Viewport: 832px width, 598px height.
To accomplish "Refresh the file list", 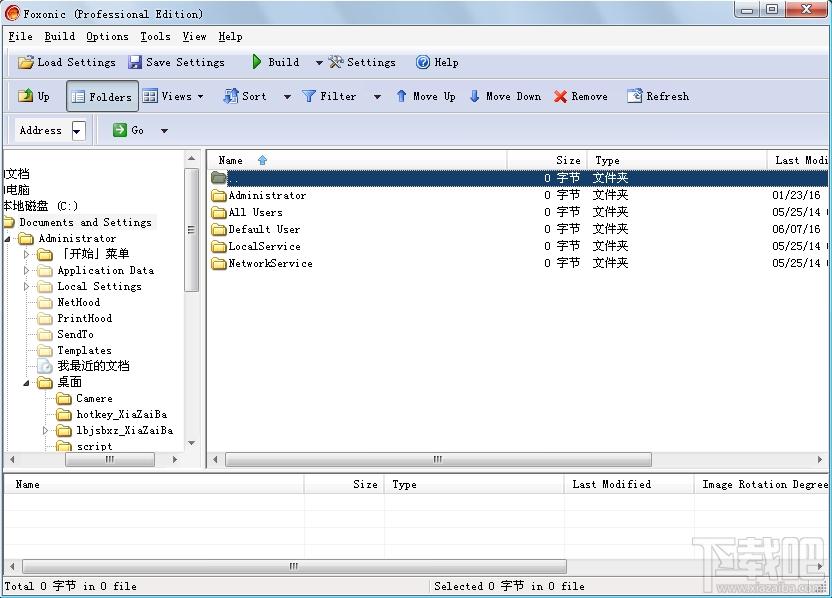I will click(658, 96).
